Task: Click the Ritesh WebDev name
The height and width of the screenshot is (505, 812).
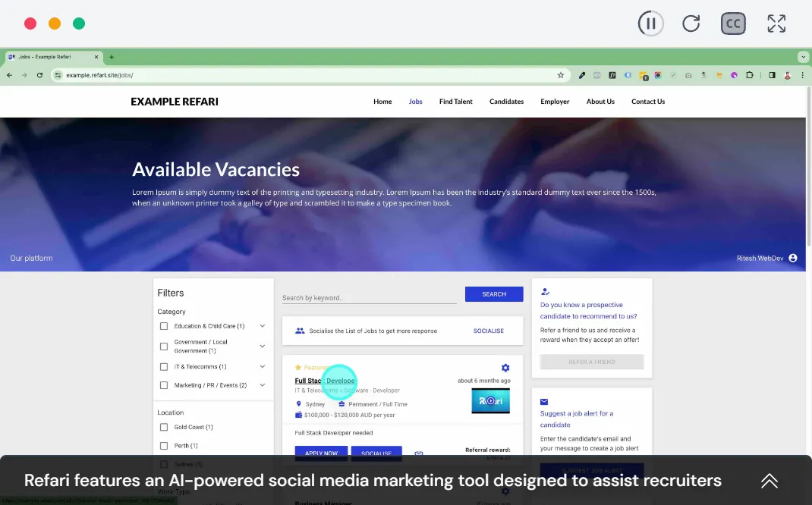Action: tap(760, 259)
